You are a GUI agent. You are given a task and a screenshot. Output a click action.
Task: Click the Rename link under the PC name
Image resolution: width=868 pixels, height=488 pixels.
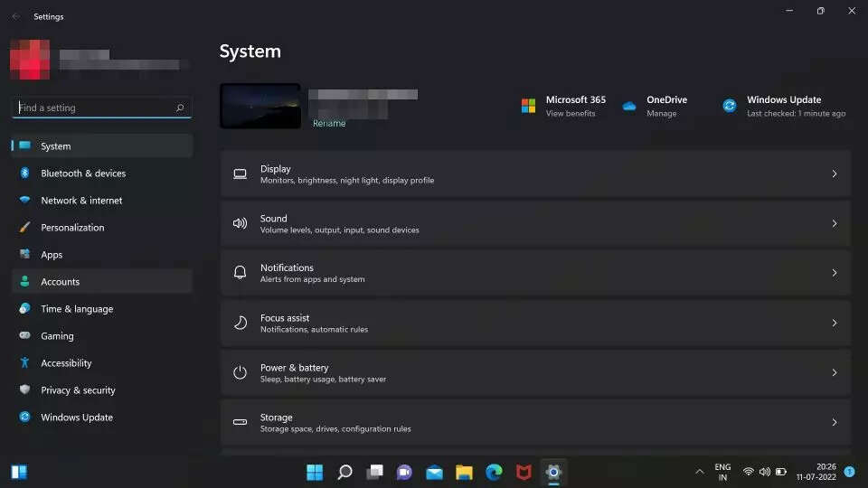(x=329, y=124)
